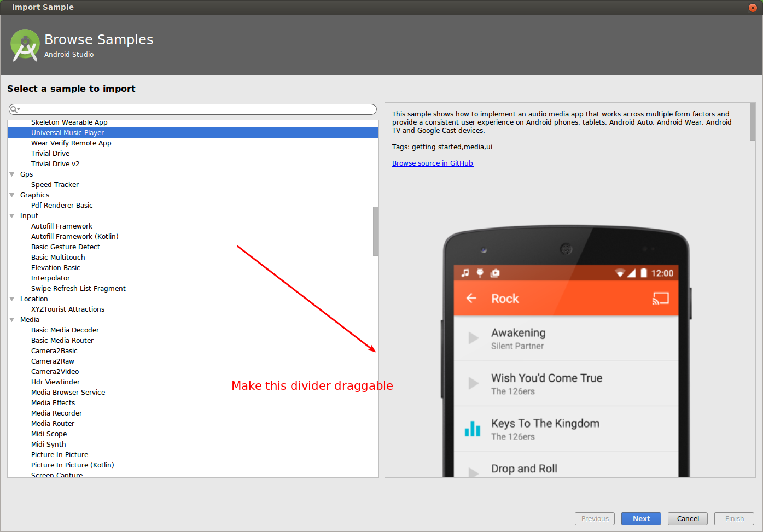Collapse the Input category
Viewport: 763px width, 532px height.
point(12,216)
